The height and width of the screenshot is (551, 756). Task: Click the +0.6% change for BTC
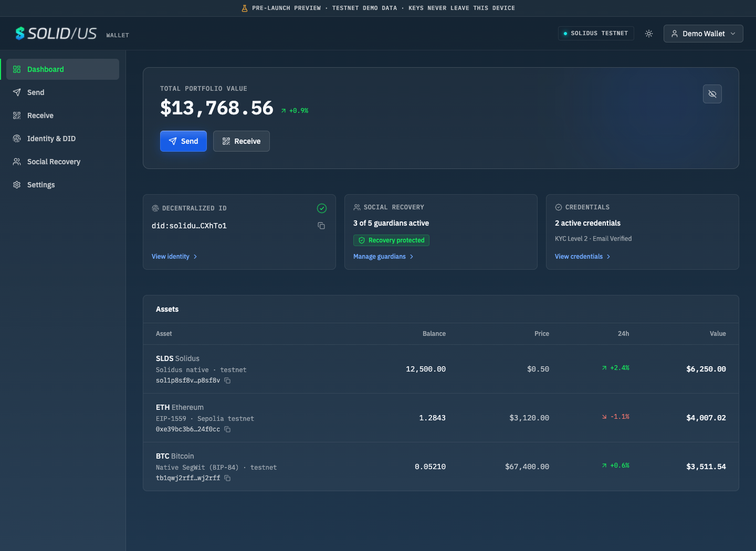615,465
